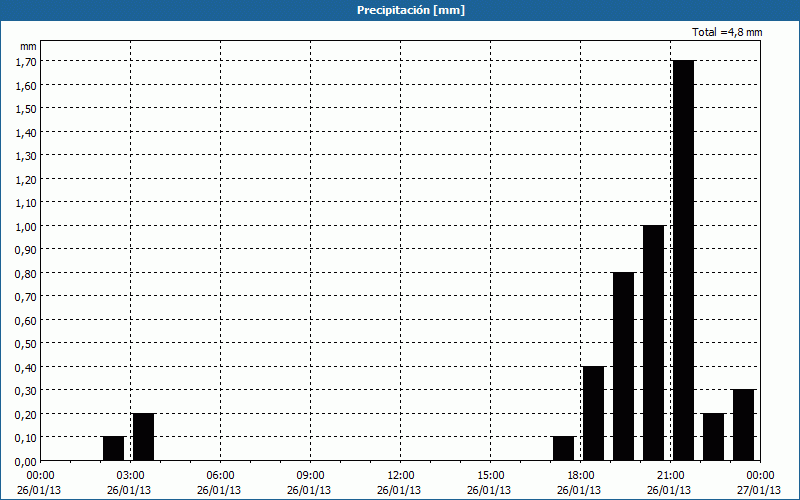Click the '0,70' y-axis label
This screenshot has height=500, width=800.
click(26, 297)
